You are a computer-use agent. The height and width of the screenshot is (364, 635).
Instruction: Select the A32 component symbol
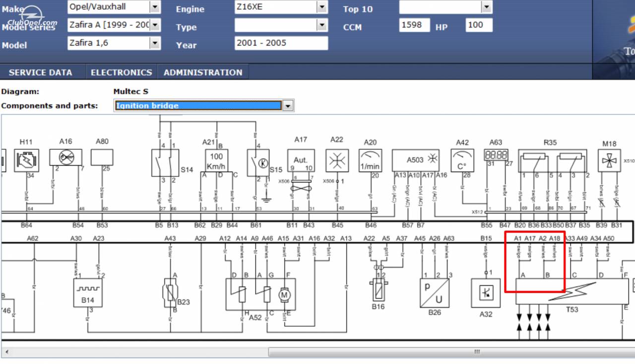pos(486,293)
